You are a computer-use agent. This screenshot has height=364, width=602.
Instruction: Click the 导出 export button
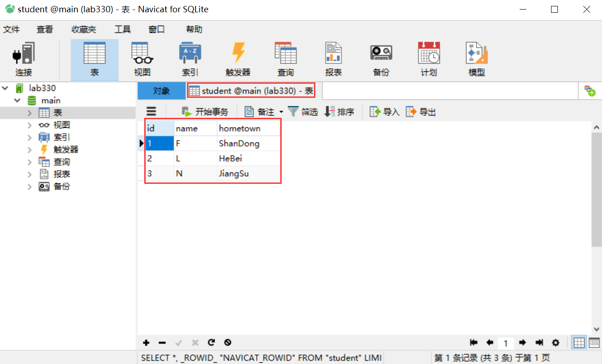point(420,111)
